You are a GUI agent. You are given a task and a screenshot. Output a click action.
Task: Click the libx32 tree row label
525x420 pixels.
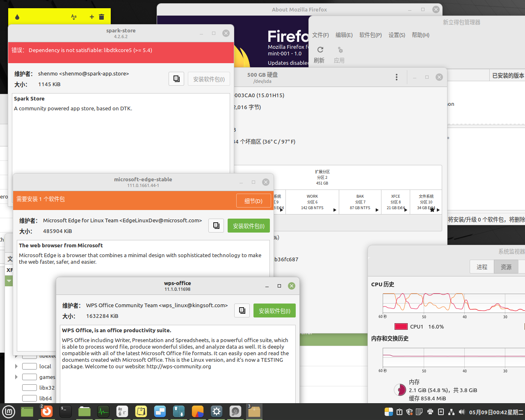(47, 388)
